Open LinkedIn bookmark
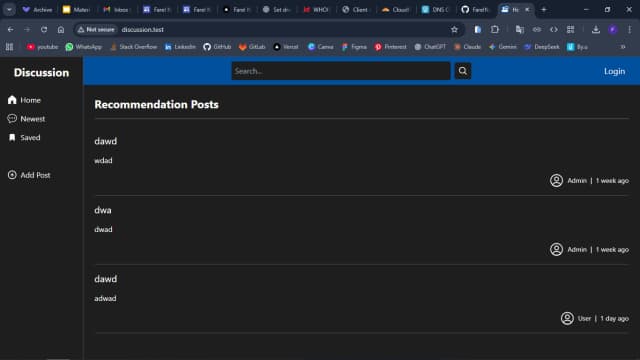This screenshot has height=360, width=640. click(180, 47)
